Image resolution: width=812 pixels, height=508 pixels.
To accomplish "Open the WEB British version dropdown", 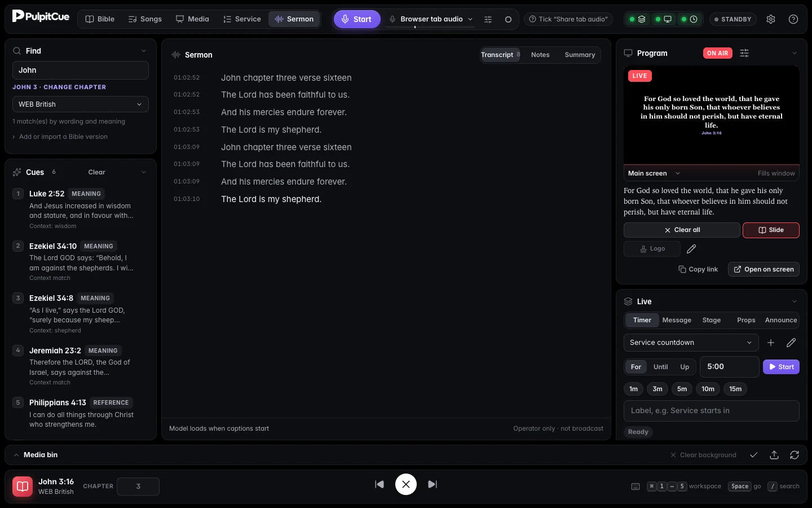I will (81, 104).
